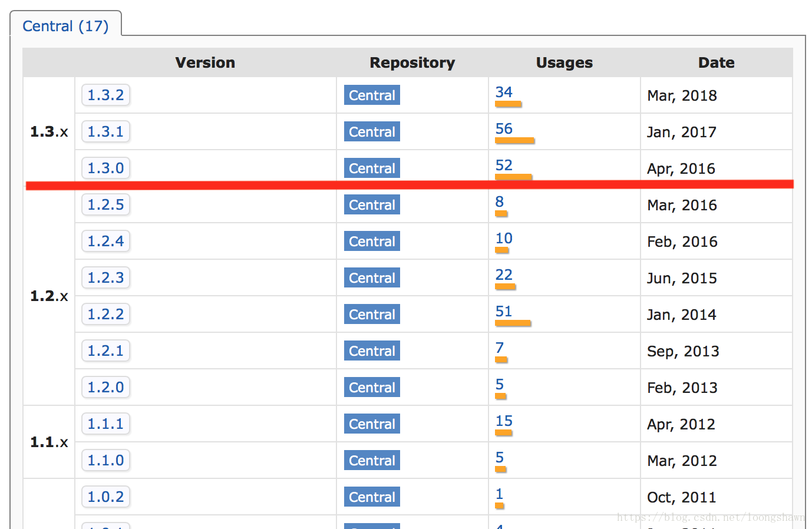Screen dimensions: 812x529
Task: Open the 5 usages link for 1.1.0
Action: (500, 457)
